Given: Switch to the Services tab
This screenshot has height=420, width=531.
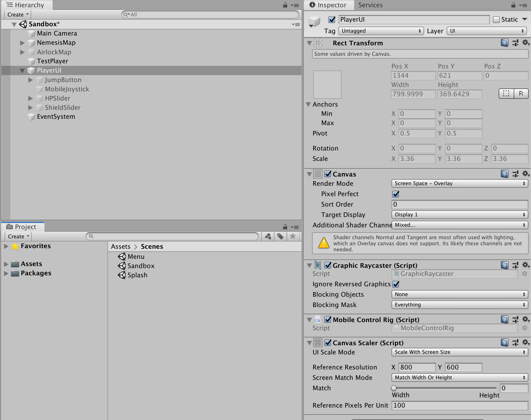Looking at the screenshot, I should 370,5.
